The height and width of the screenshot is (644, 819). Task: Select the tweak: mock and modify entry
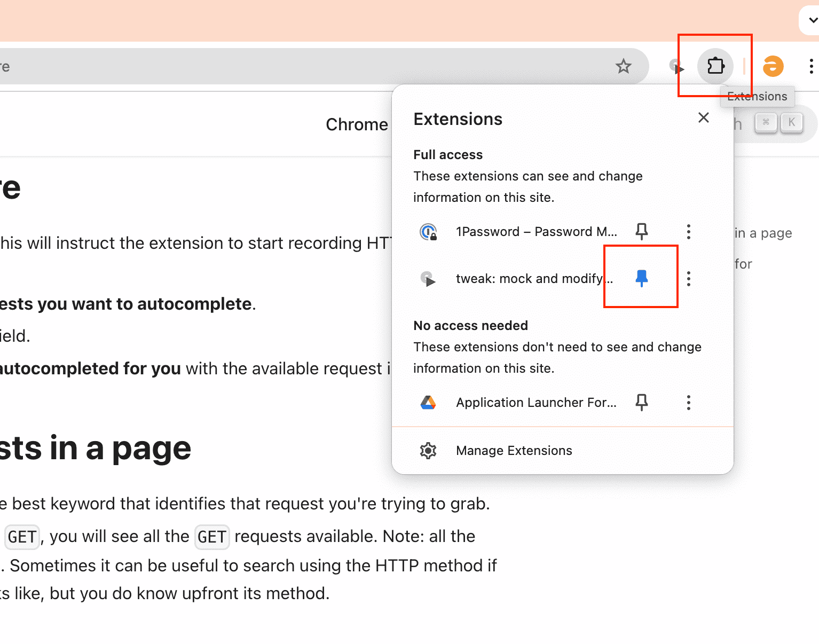pos(534,279)
